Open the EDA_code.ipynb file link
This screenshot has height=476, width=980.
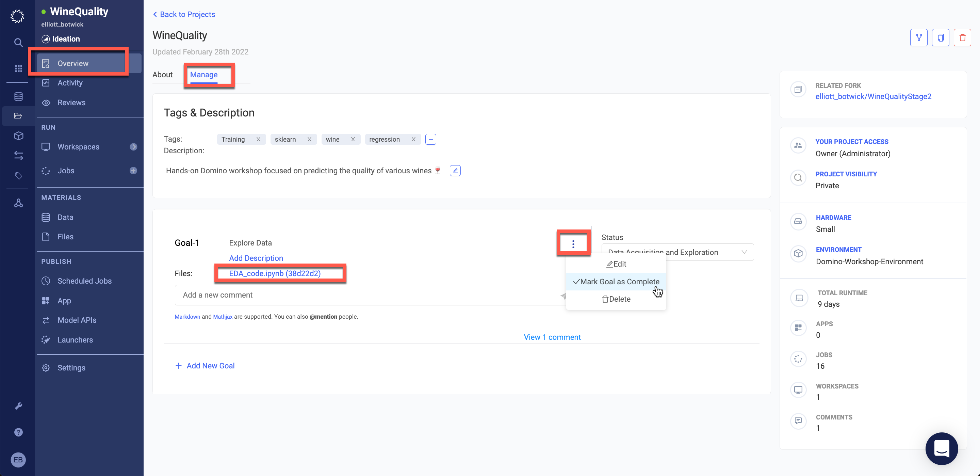click(275, 273)
